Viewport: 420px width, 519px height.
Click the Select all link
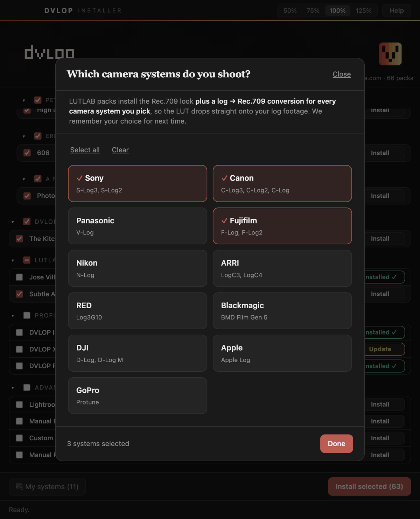coord(85,150)
